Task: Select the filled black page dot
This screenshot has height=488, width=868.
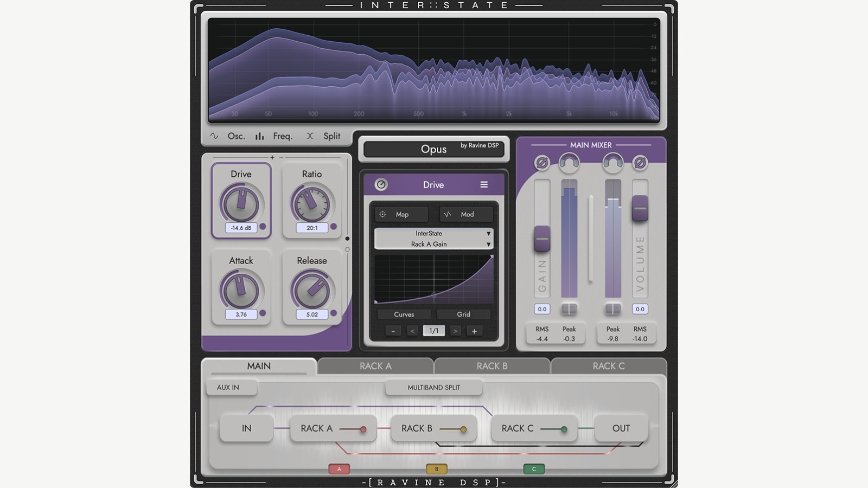Action: click(347, 239)
